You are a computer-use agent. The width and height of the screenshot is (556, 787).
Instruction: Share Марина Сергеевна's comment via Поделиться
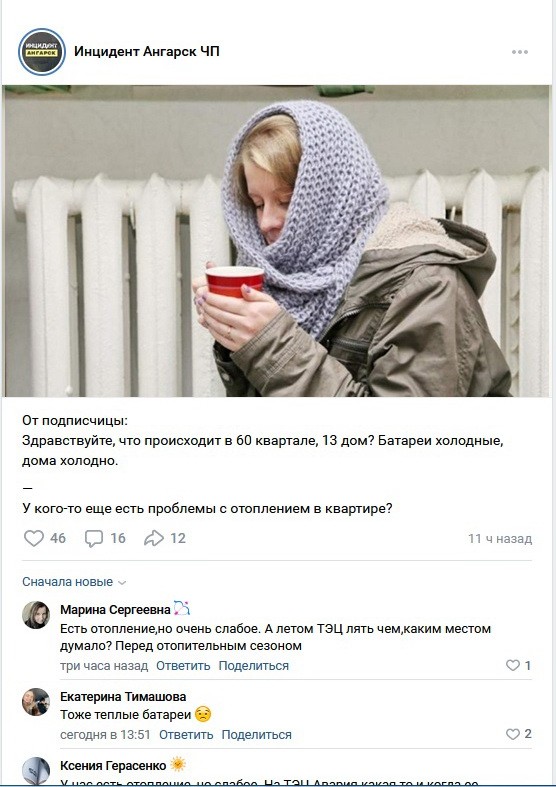click(253, 666)
